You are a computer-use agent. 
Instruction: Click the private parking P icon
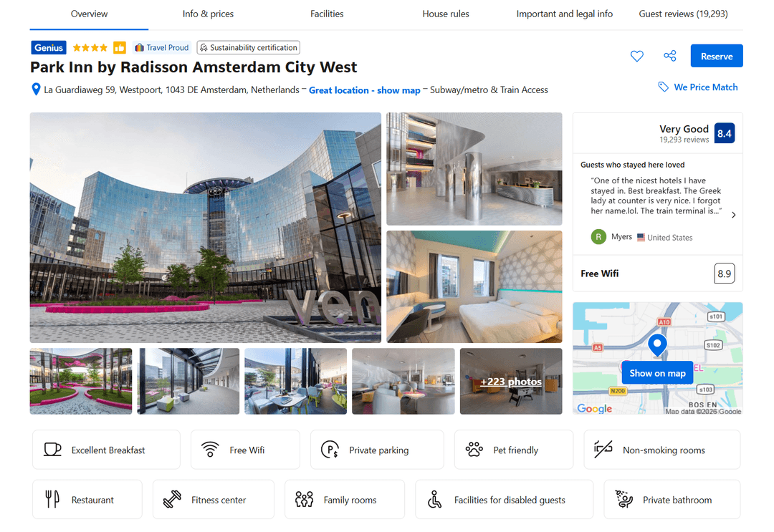pos(330,449)
